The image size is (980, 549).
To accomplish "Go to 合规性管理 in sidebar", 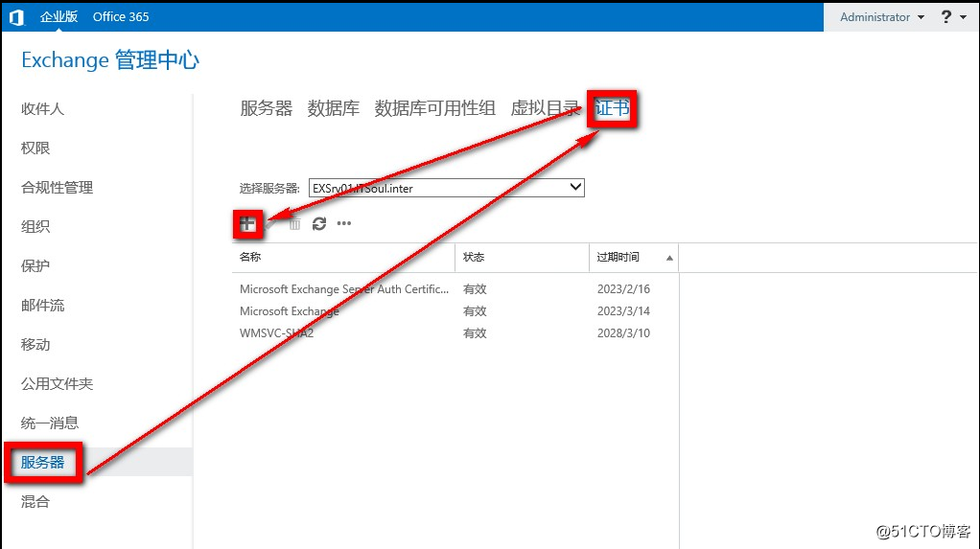I will 57,188.
